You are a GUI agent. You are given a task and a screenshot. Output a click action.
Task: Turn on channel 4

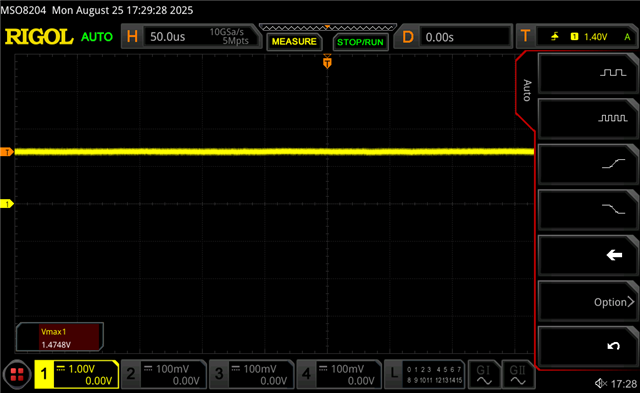coord(339,374)
